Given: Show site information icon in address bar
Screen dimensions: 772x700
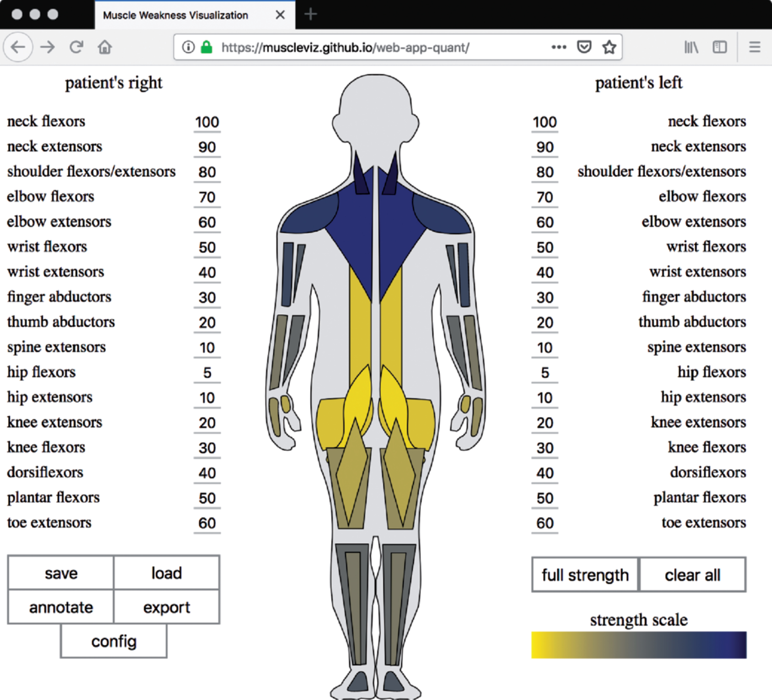Looking at the screenshot, I should pyautogui.click(x=188, y=47).
